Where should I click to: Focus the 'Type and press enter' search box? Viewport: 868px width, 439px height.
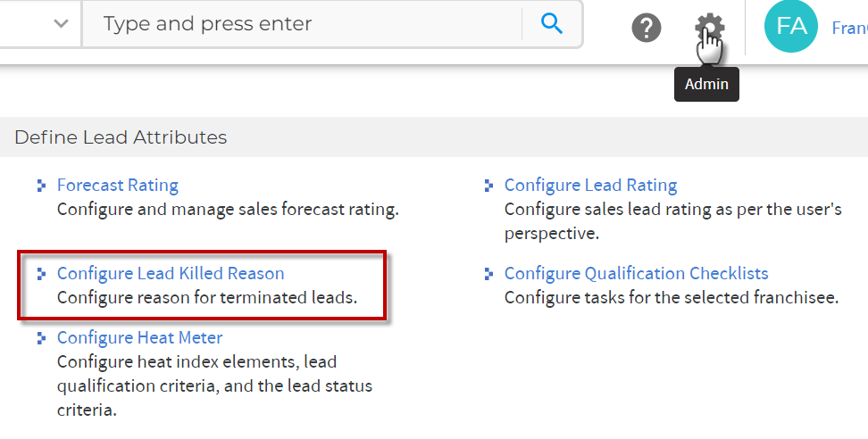302,24
